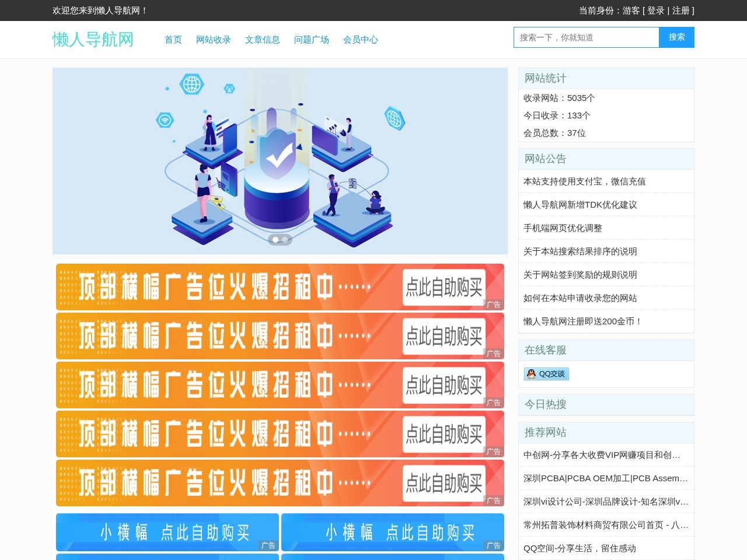The image size is (747, 560).
Task: Click the 登录 link in top bar
Action: point(656,10)
